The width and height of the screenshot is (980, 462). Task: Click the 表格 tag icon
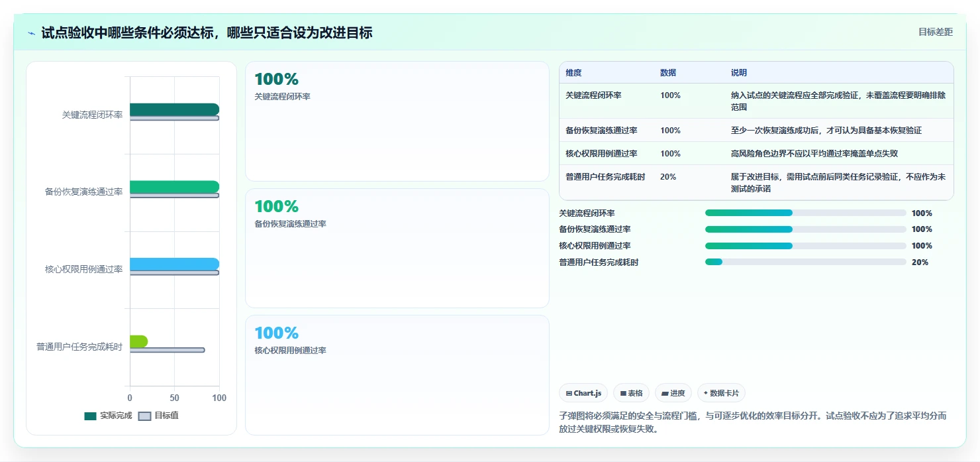click(623, 393)
